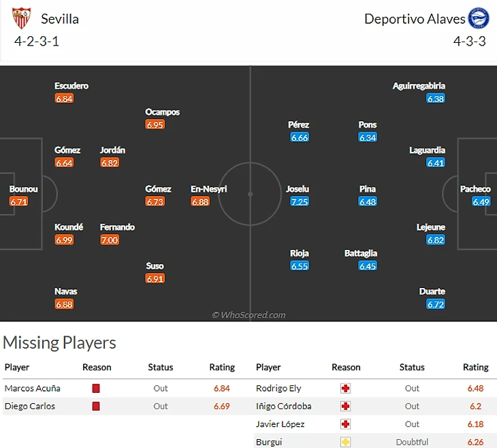Click Burgui's yellow doubtful injury icon
Viewport: 497px width, 448px height.
click(x=346, y=441)
